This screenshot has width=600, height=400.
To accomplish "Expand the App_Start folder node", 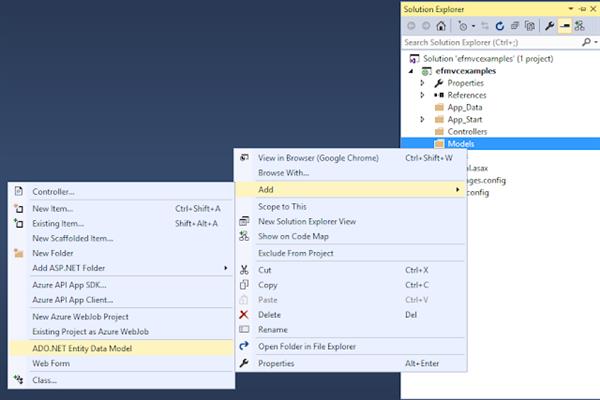I will tap(423, 119).
